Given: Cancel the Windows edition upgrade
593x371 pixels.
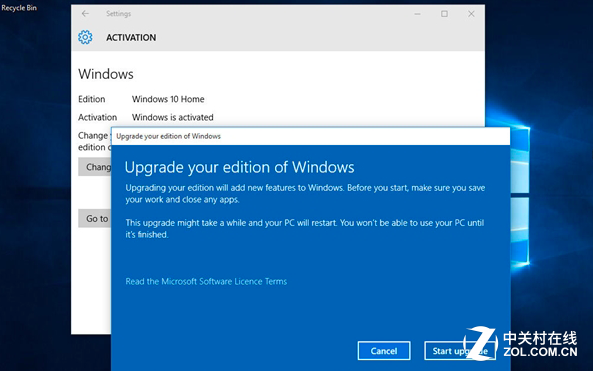Looking at the screenshot, I should pos(384,351).
